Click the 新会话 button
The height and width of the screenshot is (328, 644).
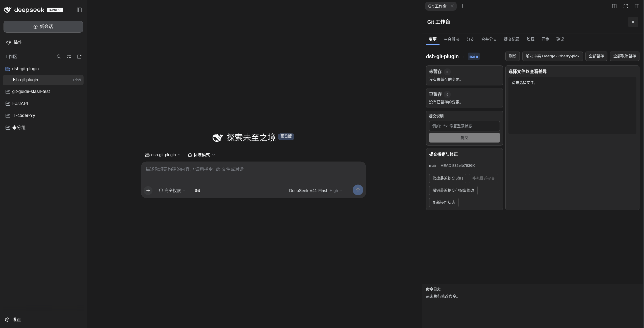coord(43,27)
